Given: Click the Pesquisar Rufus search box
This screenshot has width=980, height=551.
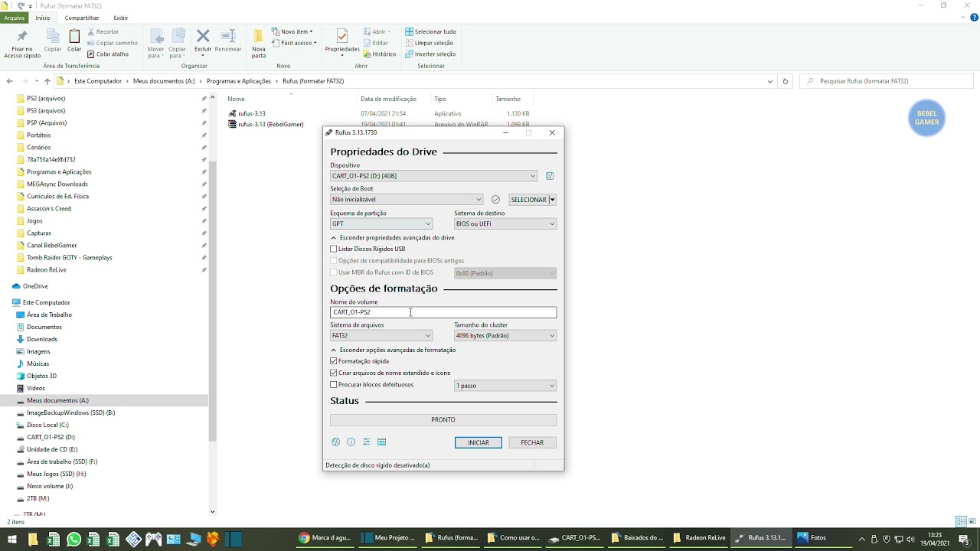Looking at the screenshot, I should [888, 81].
